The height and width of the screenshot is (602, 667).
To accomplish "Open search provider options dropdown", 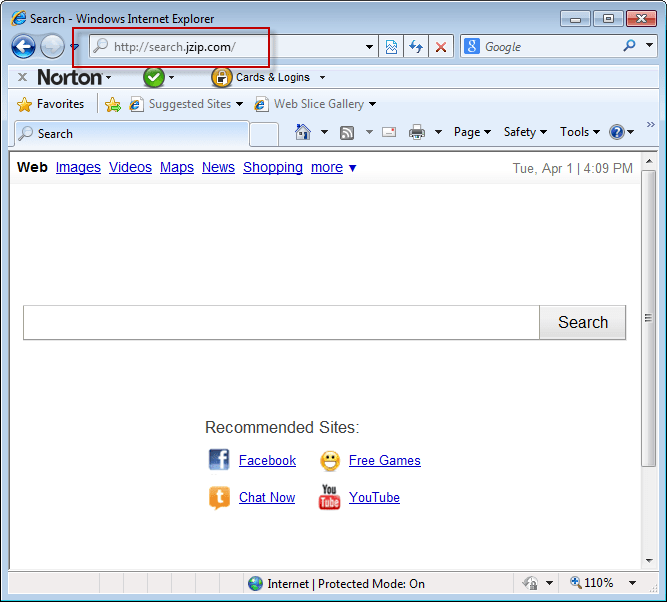I will pyautogui.click(x=650, y=45).
